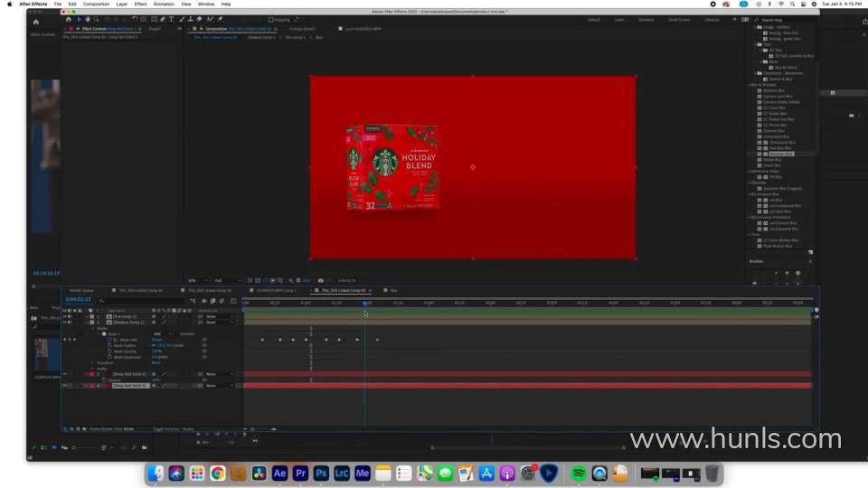The image size is (868, 488).
Task: Select the Puppet Pin tool
Action: pos(221,19)
